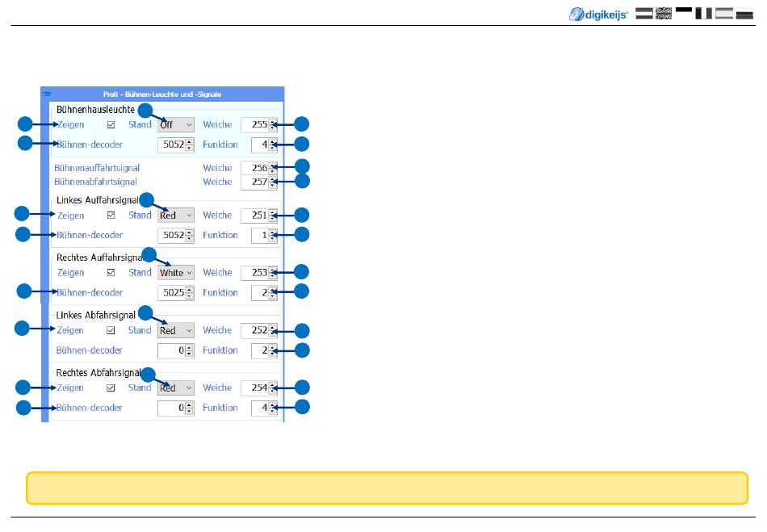Click the Weiche field containing 256
This screenshot has height=532, width=767.
point(259,168)
